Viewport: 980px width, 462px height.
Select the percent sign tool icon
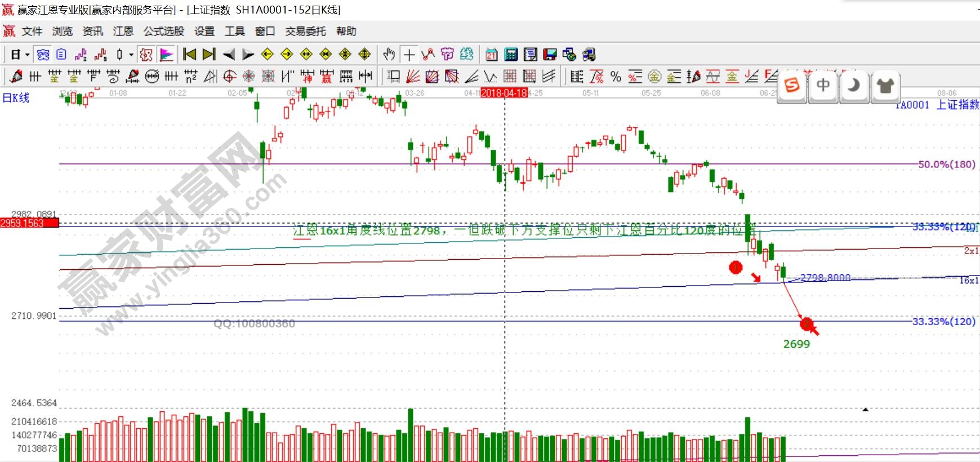pyautogui.click(x=616, y=77)
